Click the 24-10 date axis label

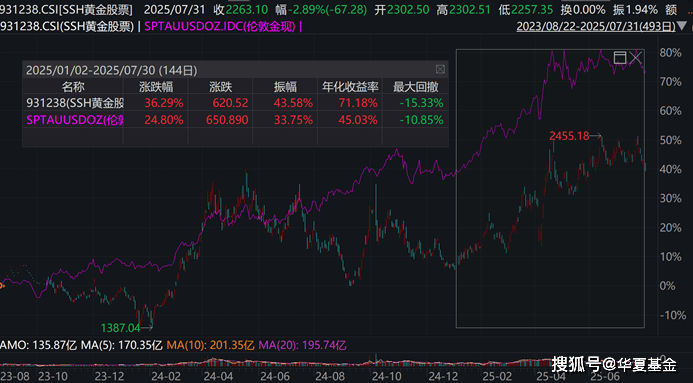(x=387, y=376)
